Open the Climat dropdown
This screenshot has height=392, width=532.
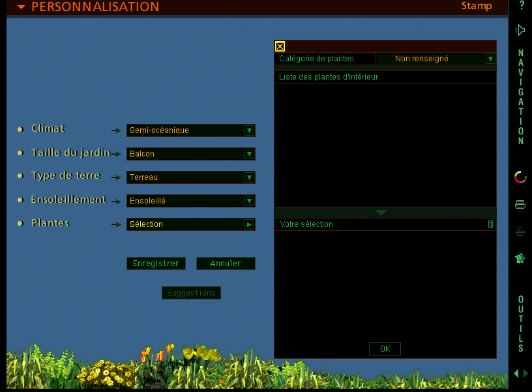coord(248,130)
